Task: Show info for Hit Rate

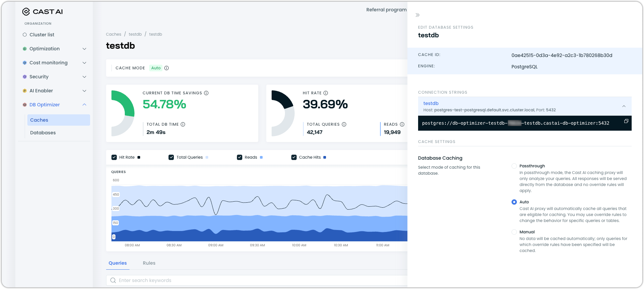Action: 326,93
